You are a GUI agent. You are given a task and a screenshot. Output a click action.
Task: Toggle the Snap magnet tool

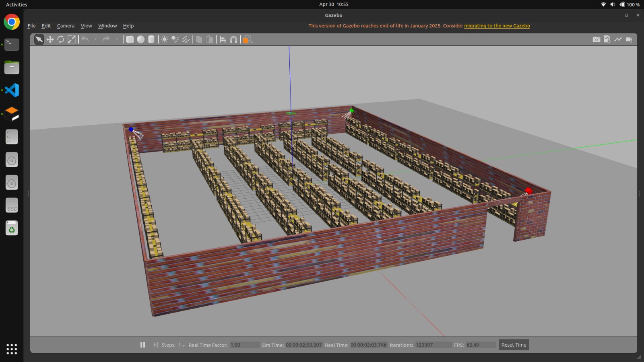[233, 39]
